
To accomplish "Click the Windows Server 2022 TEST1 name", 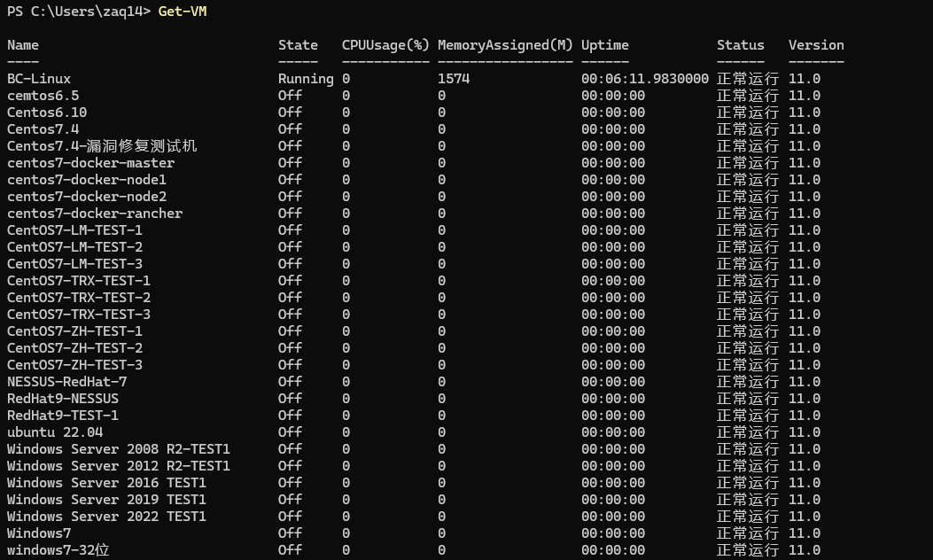I will [106, 517].
